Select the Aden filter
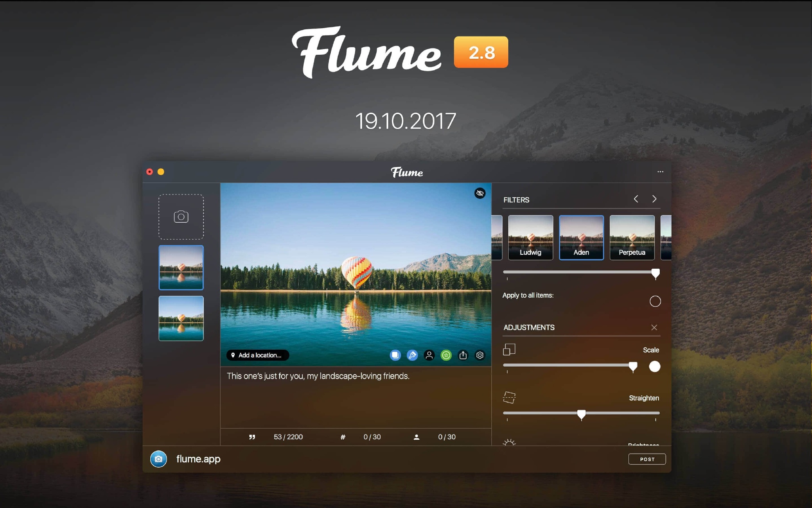 tap(581, 237)
